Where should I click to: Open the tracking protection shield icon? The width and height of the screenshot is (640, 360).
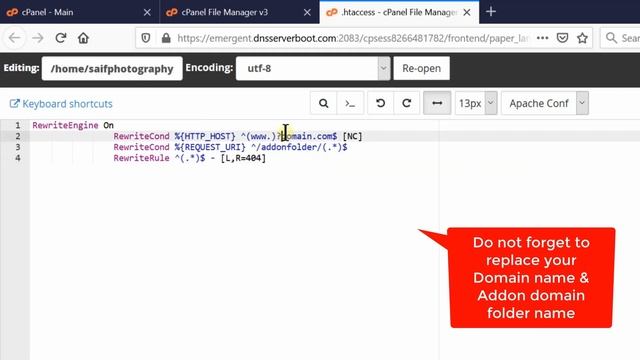146,38
